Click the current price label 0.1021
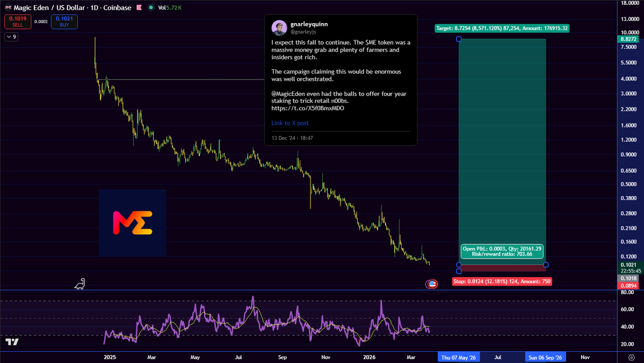Viewport: 644px width, 363px height. (628, 265)
